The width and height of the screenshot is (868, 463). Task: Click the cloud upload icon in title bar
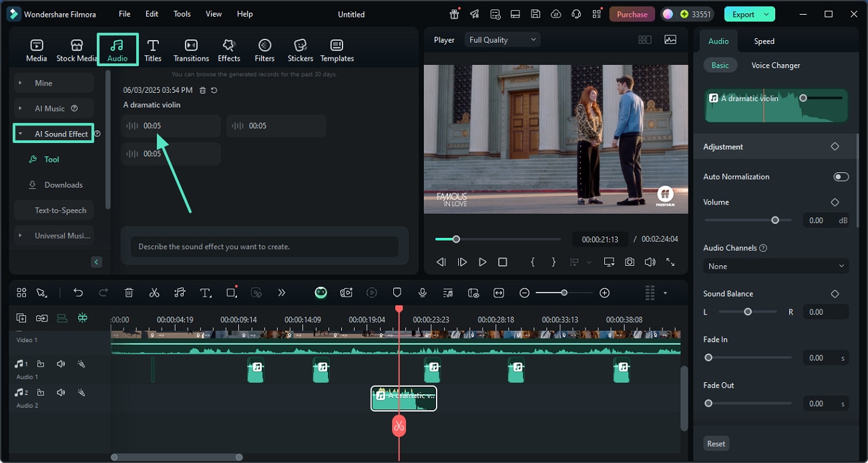[556, 14]
